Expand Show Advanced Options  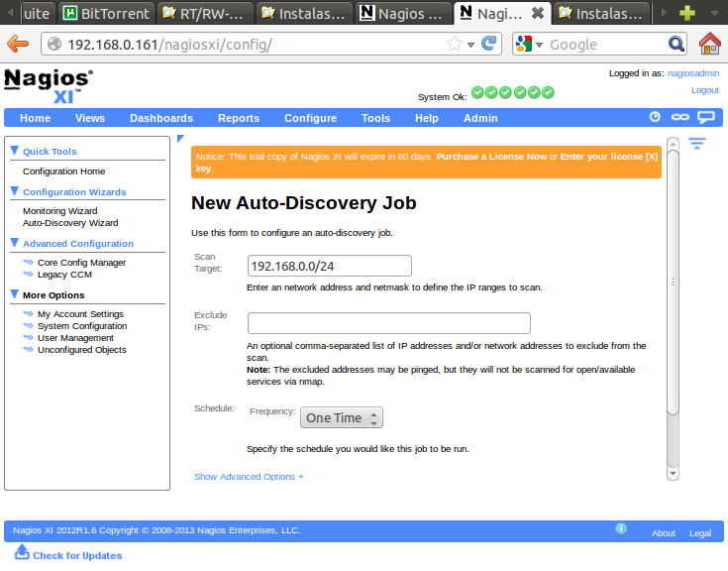coord(249,477)
